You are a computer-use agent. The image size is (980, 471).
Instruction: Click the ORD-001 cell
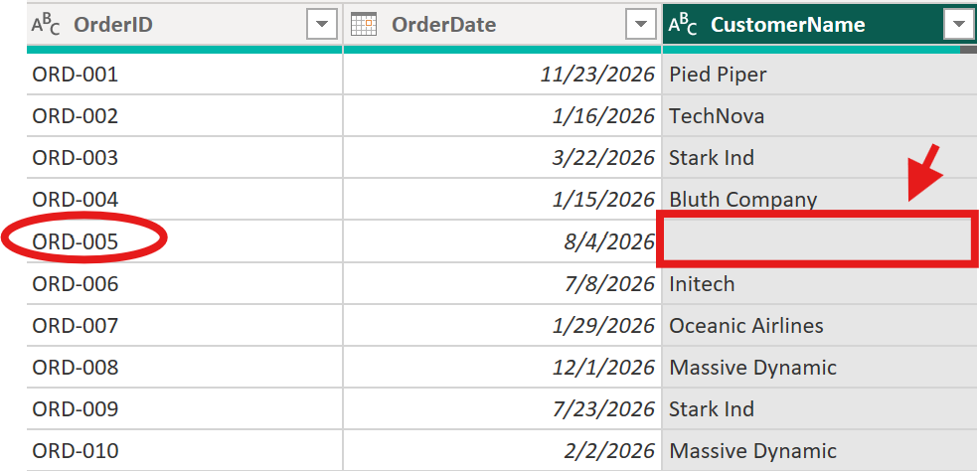click(x=185, y=75)
